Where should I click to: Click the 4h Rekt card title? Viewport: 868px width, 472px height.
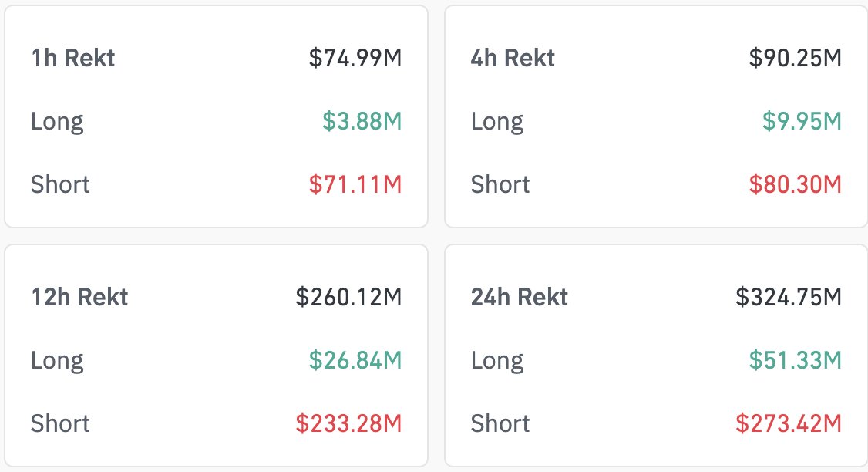pos(513,58)
